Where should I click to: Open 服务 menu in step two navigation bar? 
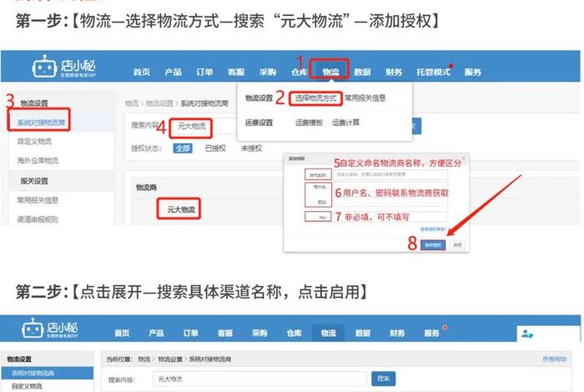[431, 333]
